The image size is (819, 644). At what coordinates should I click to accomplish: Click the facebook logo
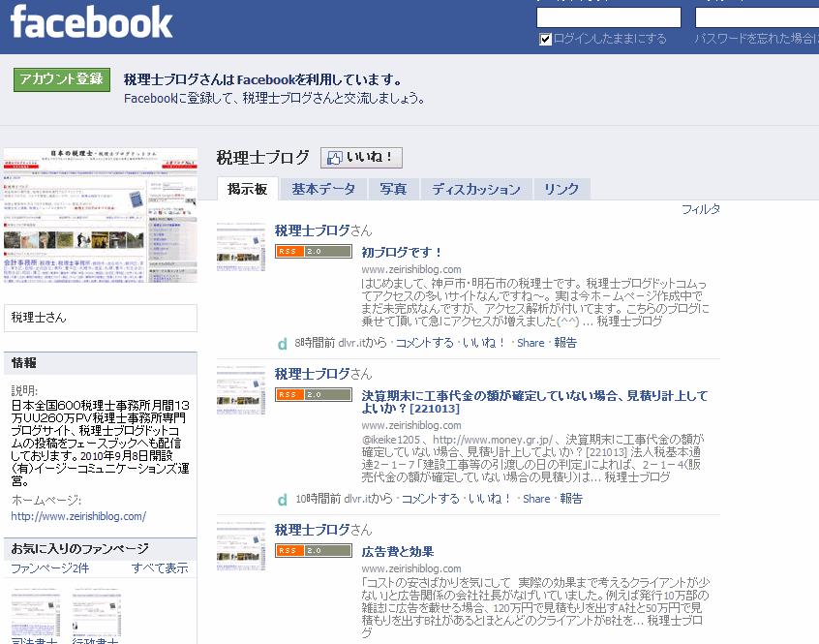pos(91,22)
